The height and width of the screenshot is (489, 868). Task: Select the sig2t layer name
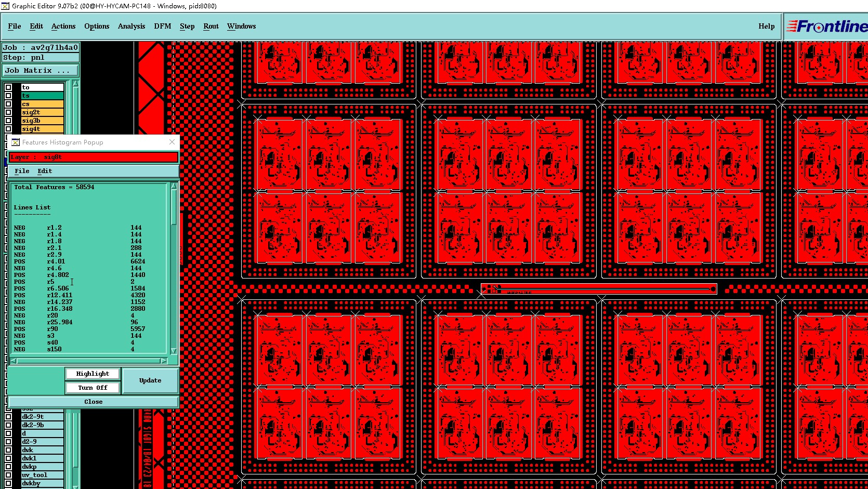pos(42,112)
